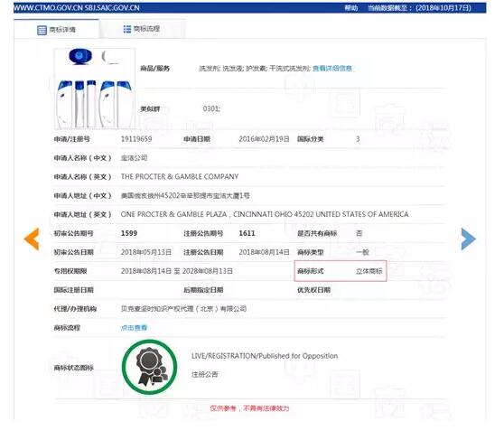
Task: Select preliminary announcement issue number 1599
Action: [129, 233]
